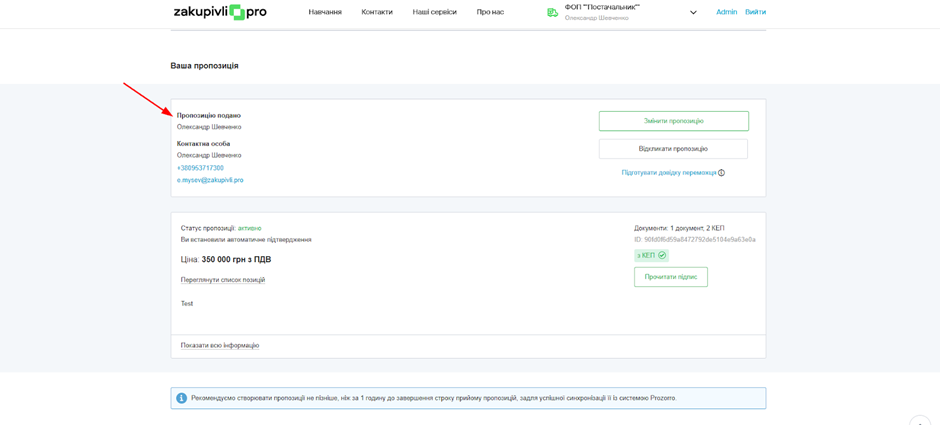940x425 pixels.
Task: Open Наші сервіси menu
Action: 434,12
